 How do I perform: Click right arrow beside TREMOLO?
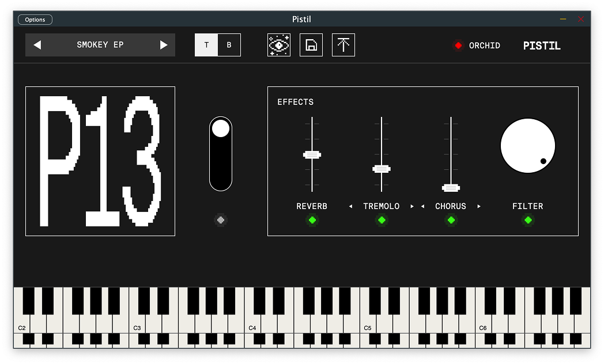pos(412,207)
